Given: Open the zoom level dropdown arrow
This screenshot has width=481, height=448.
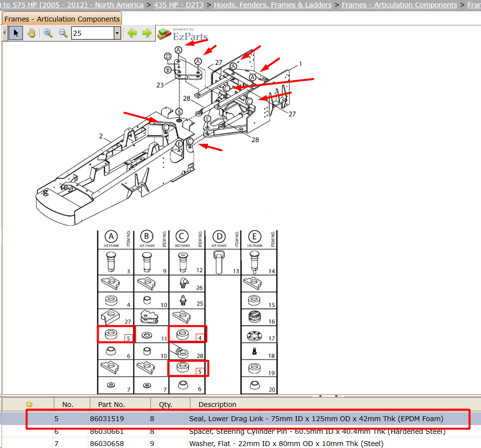Looking at the screenshot, I should click(117, 33).
